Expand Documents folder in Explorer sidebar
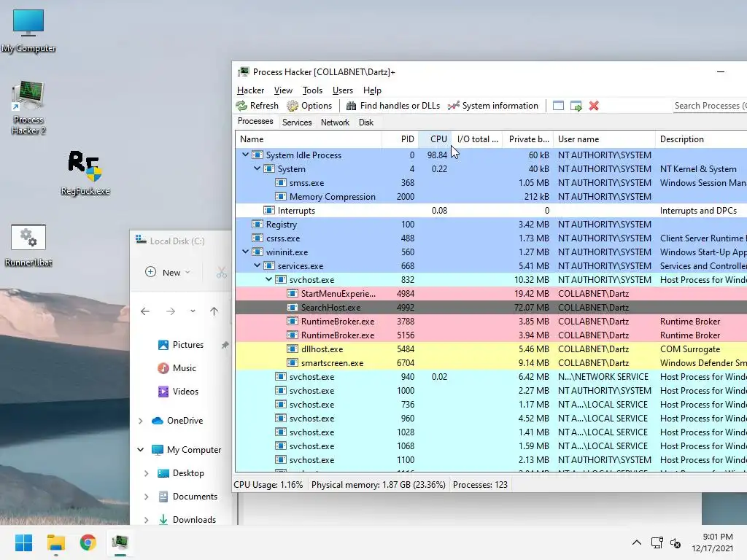The image size is (747, 560). pos(146,496)
